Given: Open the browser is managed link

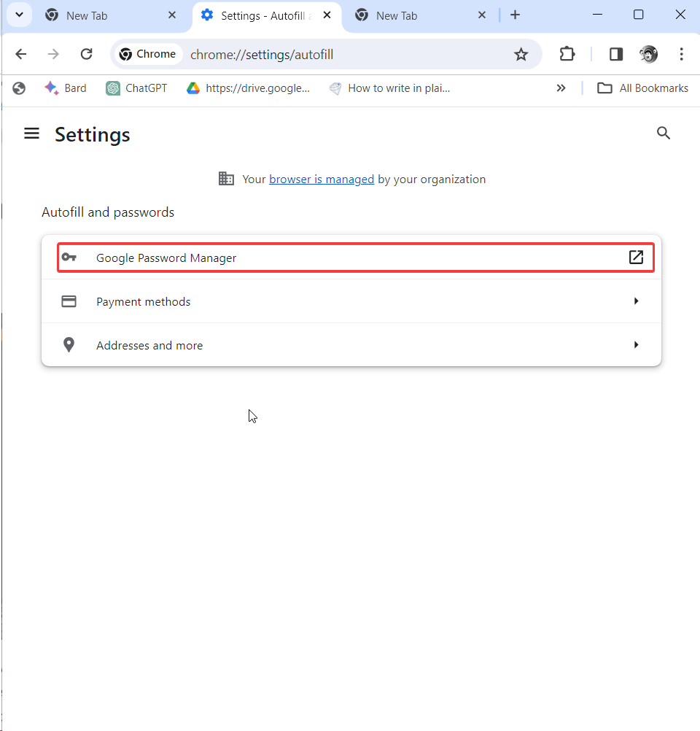Looking at the screenshot, I should click(x=322, y=179).
